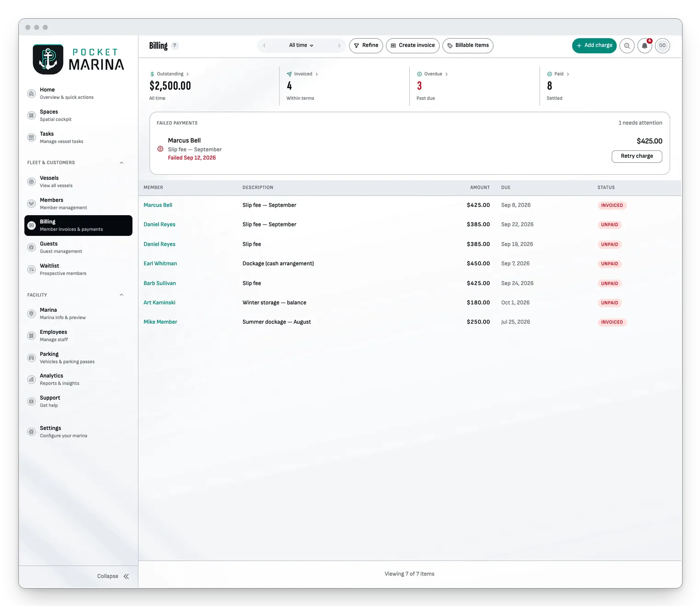The image size is (700, 606).
Task: Click Create invoice button
Action: pyautogui.click(x=413, y=46)
